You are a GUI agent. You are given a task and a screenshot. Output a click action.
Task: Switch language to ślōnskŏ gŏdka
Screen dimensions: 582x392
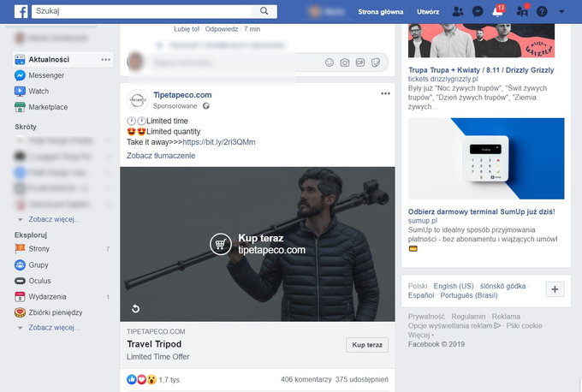point(502,286)
